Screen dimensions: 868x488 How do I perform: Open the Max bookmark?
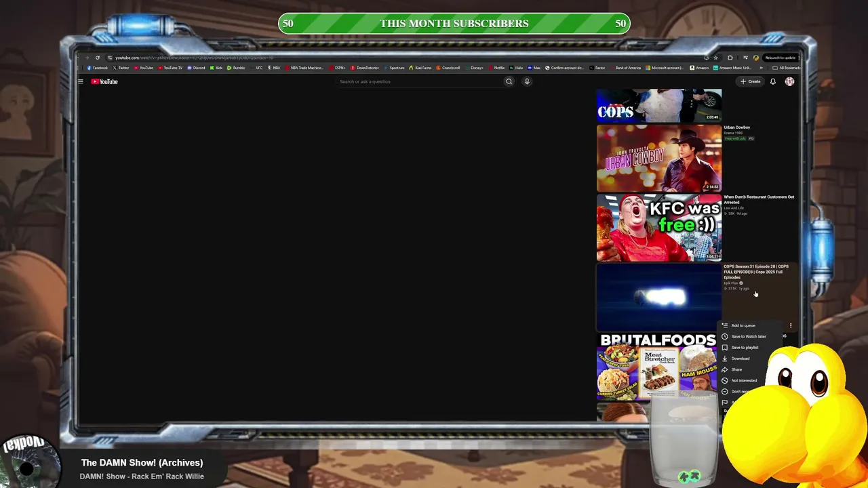tap(534, 68)
